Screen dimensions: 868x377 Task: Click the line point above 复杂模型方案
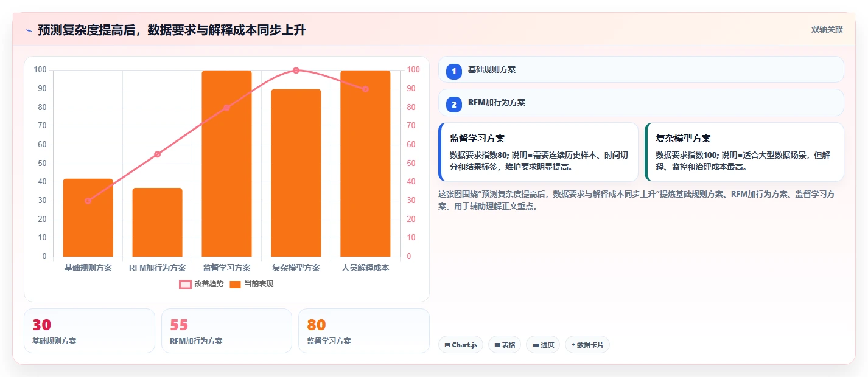296,71
